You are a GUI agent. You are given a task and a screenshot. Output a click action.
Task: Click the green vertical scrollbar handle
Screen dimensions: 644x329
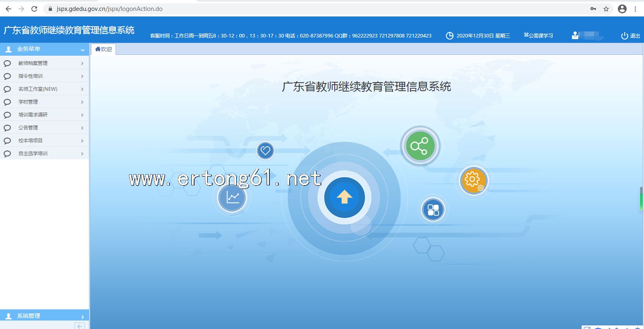click(x=641, y=199)
